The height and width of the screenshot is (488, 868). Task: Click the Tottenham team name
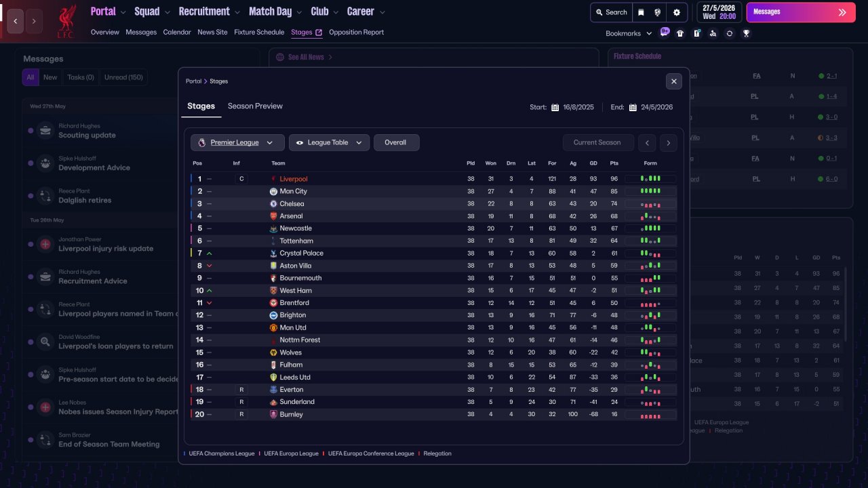tap(296, 241)
